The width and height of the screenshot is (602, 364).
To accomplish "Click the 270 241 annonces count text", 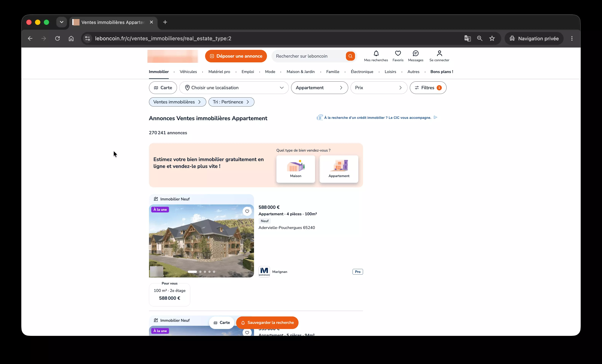I will click(168, 133).
